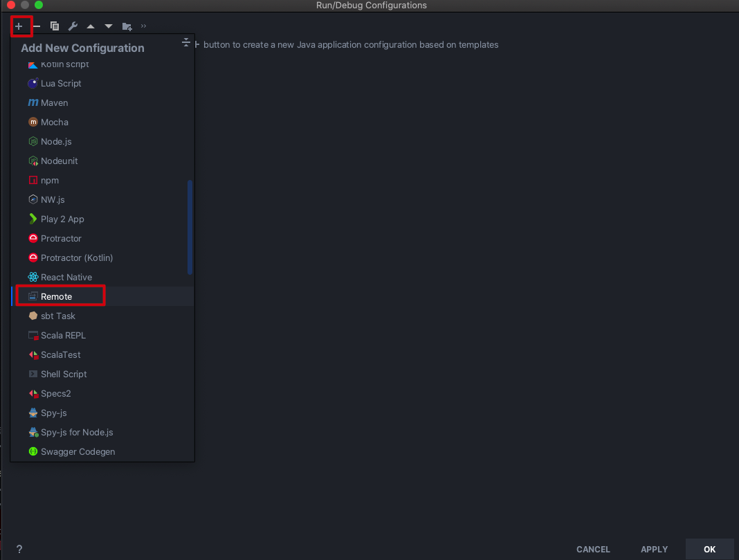Select Protractor (Kotlin) configuration
Screen dimensions: 739x560
click(102, 258)
